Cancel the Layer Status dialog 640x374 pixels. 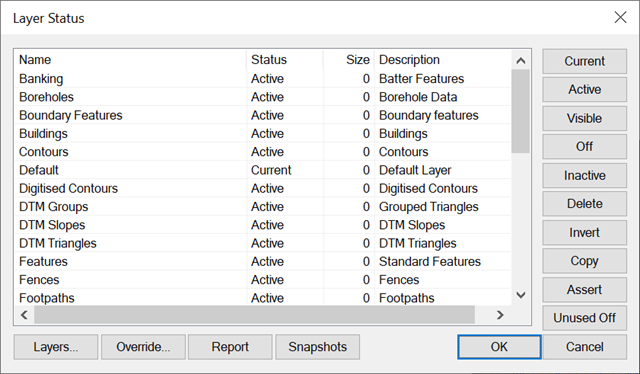pyautogui.click(x=584, y=347)
